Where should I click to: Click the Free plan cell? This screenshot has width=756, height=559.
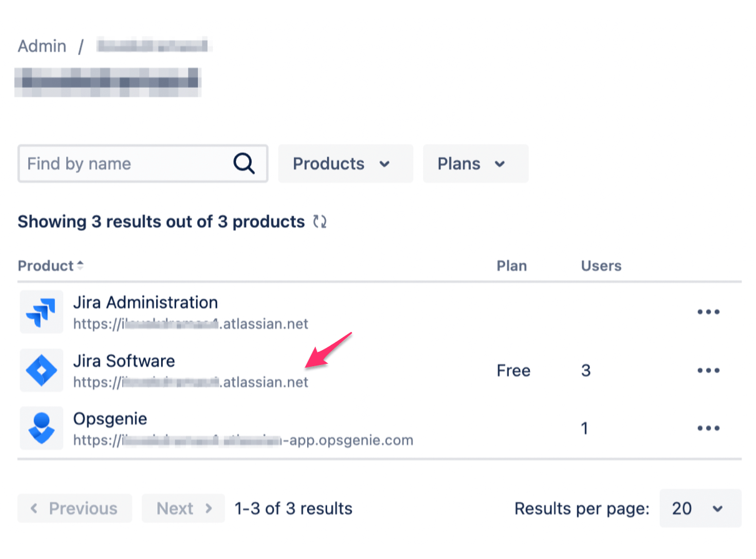pyautogui.click(x=514, y=371)
